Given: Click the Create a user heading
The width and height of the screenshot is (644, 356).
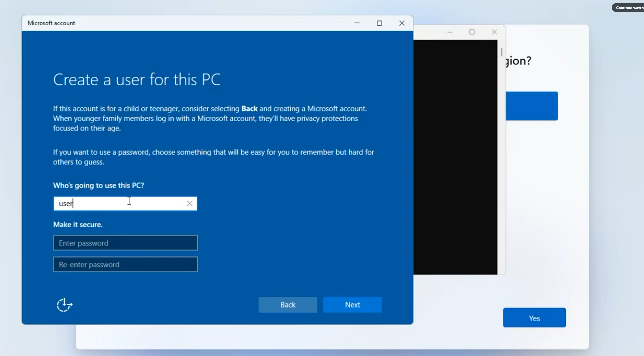Looking at the screenshot, I should point(136,79).
